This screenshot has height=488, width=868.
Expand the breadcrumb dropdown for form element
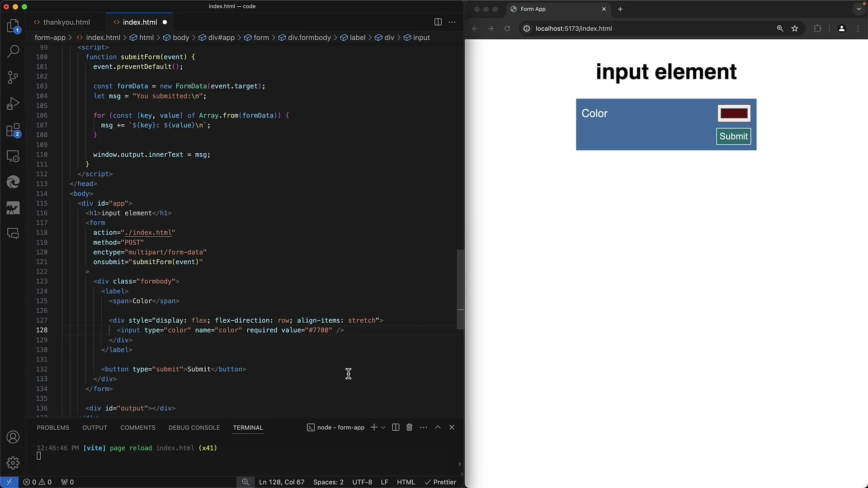point(260,38)
